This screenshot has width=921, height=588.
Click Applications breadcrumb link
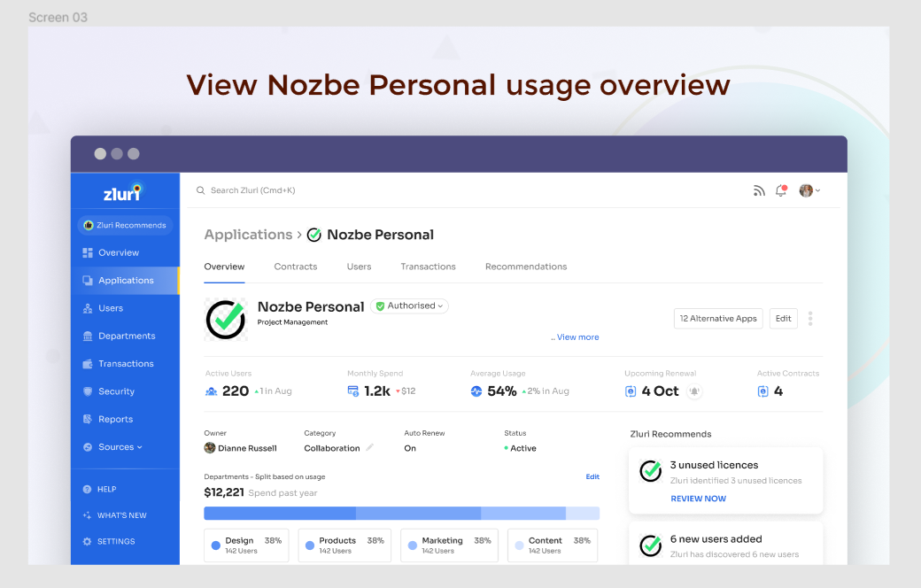[248, 235]
